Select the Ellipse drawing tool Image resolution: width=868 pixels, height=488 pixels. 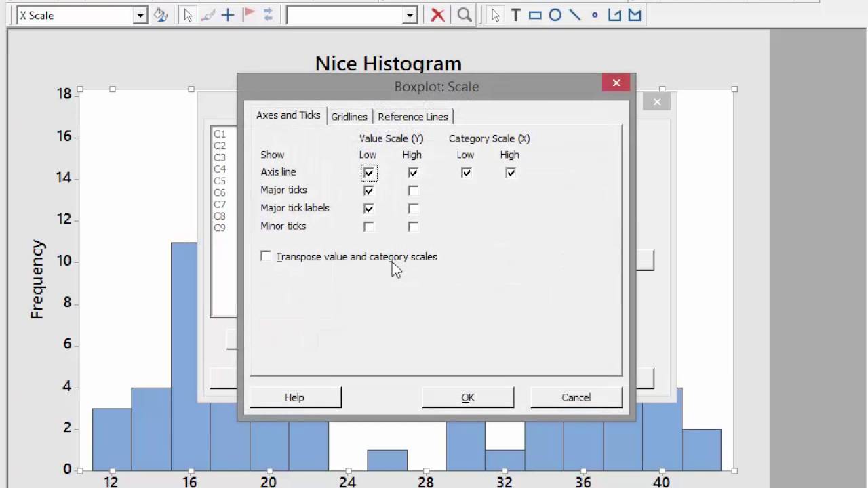point(555,15)
